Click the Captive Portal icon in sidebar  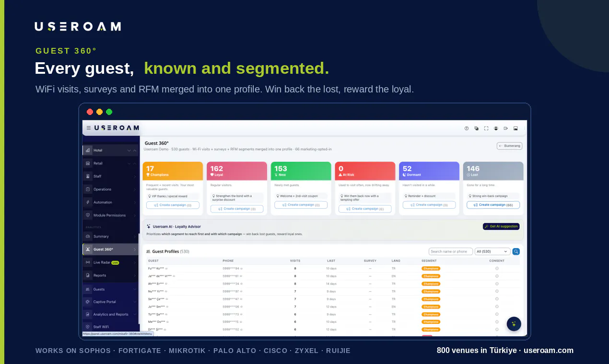(88, 302)
